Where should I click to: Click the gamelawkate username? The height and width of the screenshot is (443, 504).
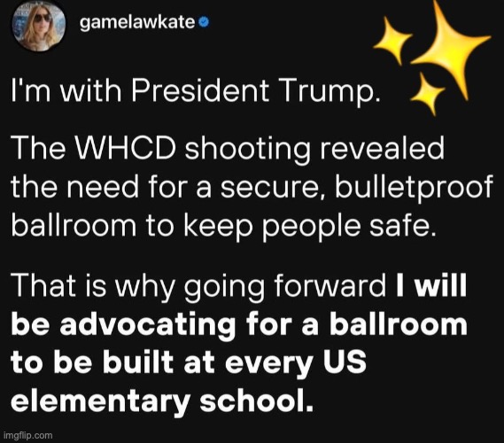[137, 22]
